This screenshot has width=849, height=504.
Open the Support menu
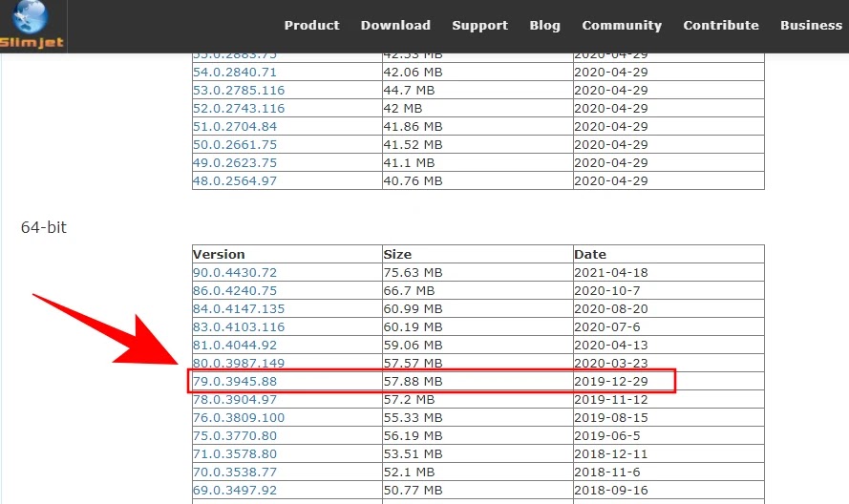point(479,26)
